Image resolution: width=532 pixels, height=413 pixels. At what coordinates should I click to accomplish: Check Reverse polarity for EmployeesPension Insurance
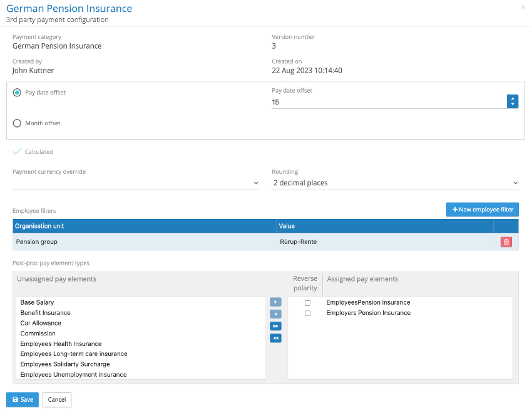tap(307, 302)
